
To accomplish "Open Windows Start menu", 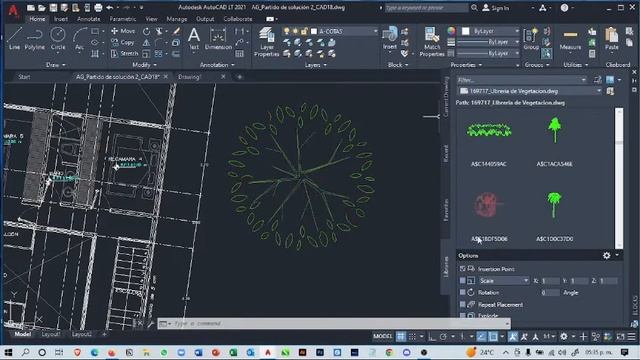I will 8,352.
